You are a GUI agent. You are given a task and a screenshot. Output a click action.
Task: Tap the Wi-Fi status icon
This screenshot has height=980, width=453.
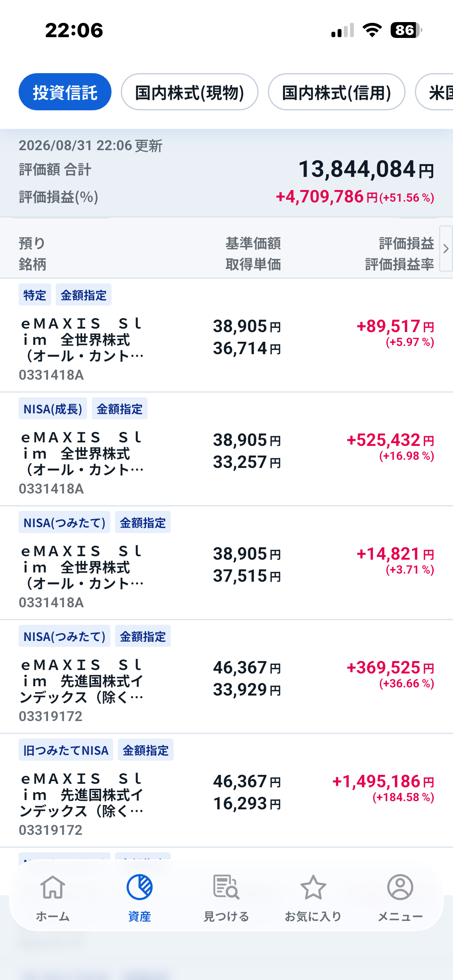pyautogui.click(x=372, y=30)
